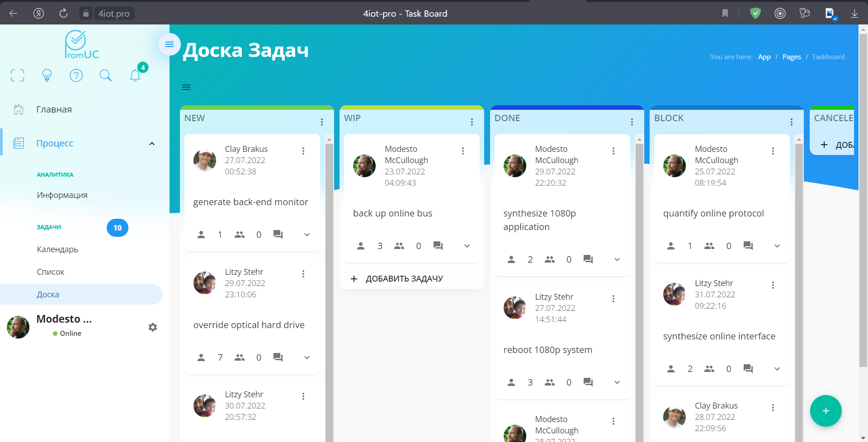Open the NEW column options menu

pos(321,122)
